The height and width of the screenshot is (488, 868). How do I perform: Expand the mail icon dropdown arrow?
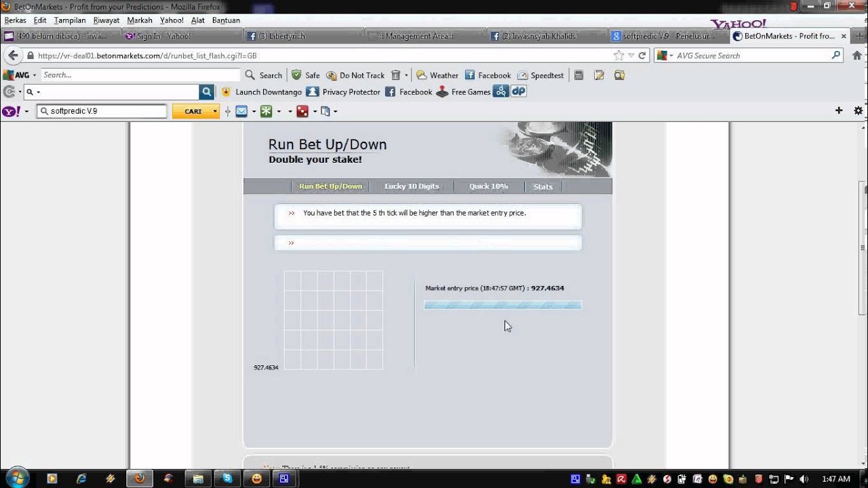254,111
